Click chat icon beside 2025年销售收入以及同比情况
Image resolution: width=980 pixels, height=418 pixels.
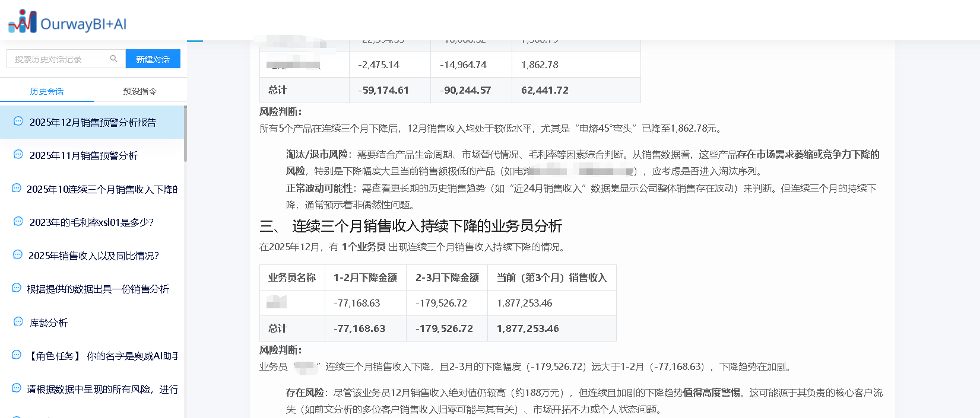(18, 255)
